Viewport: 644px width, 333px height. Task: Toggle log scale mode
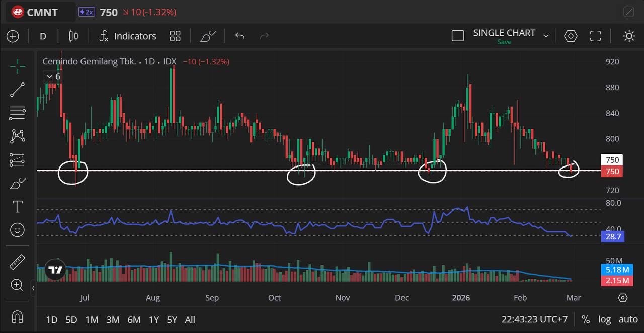(604, 319)
